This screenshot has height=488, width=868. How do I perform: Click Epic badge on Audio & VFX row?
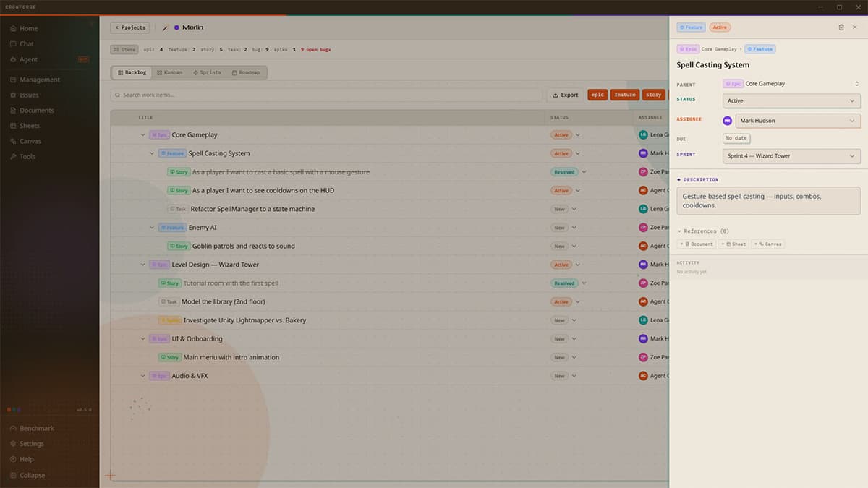[x=159, y=376]
